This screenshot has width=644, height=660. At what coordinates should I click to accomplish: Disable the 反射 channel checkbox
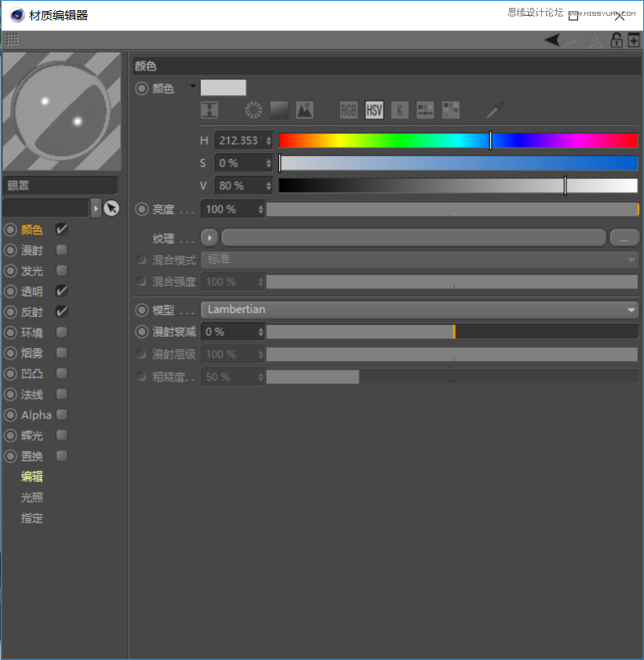[x=60, y=312]
